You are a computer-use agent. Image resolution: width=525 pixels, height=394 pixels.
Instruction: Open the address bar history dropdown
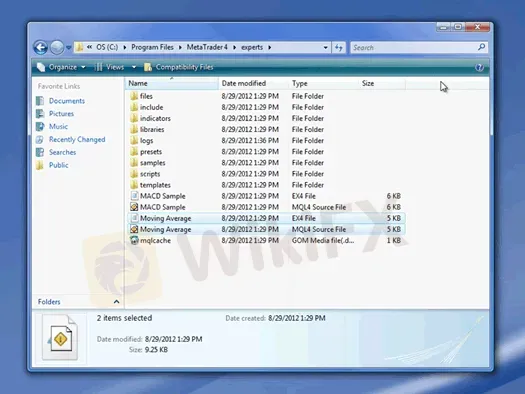[x=325, y=48]
